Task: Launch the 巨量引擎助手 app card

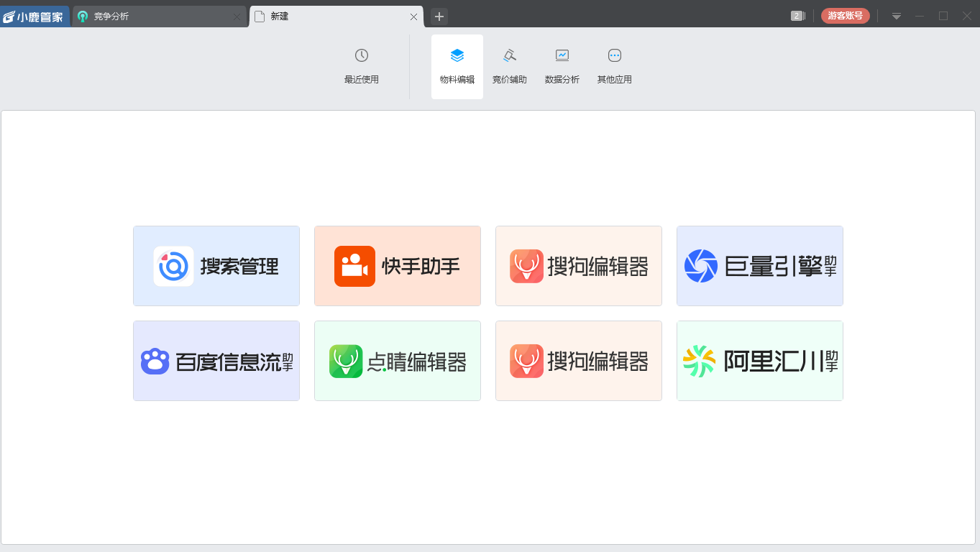Action: pyautogui.click(x=760, y=266)
